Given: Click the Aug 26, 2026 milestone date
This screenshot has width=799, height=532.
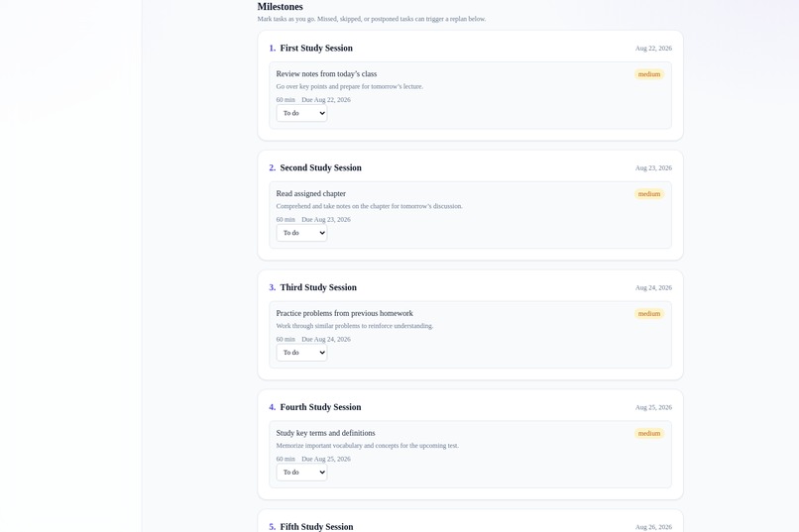Looking at the screenshot, I should click(653, 527).
